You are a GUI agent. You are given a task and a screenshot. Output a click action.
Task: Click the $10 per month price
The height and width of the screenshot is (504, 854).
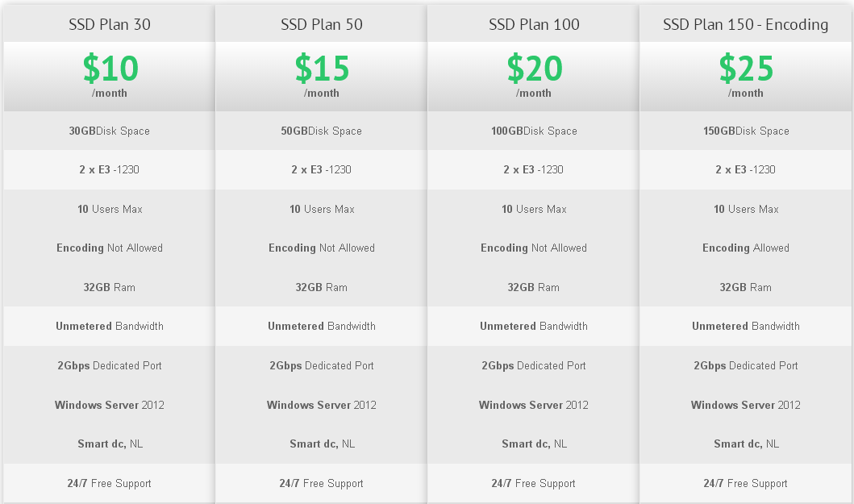pyautogui.click(x=110, y=69)
